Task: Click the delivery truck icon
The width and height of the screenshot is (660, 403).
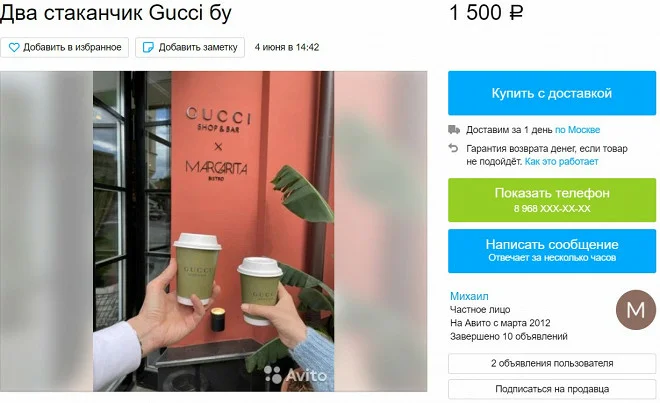Action: tap(454, 130)
